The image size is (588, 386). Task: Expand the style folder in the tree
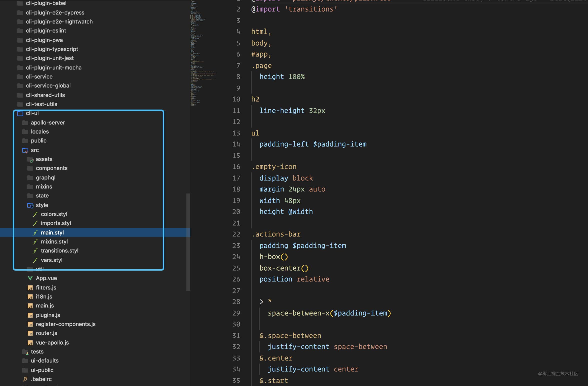[42, 205]
